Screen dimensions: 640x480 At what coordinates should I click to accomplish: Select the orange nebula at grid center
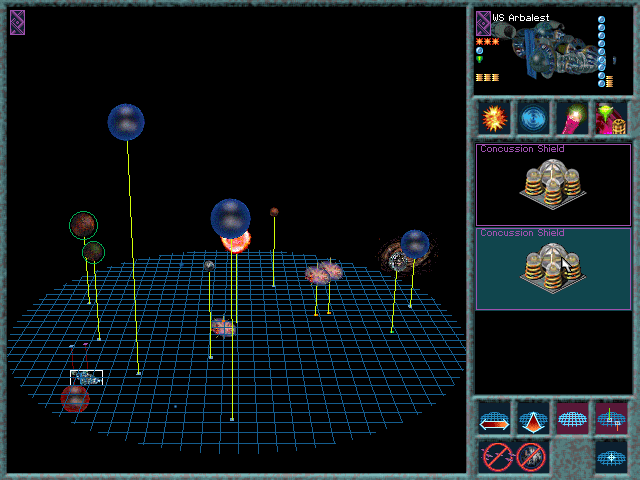(223, 327)
